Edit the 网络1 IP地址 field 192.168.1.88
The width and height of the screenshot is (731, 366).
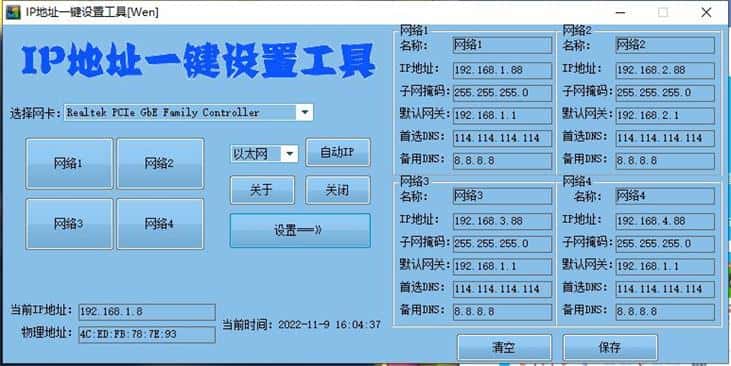pos(502,70)
